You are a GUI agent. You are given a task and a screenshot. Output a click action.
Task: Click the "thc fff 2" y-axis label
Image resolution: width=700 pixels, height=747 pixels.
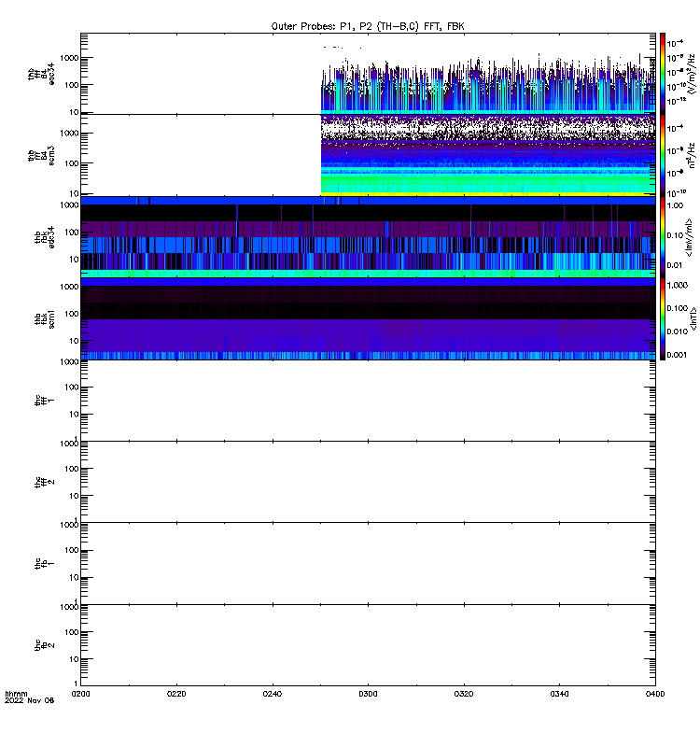45,482
